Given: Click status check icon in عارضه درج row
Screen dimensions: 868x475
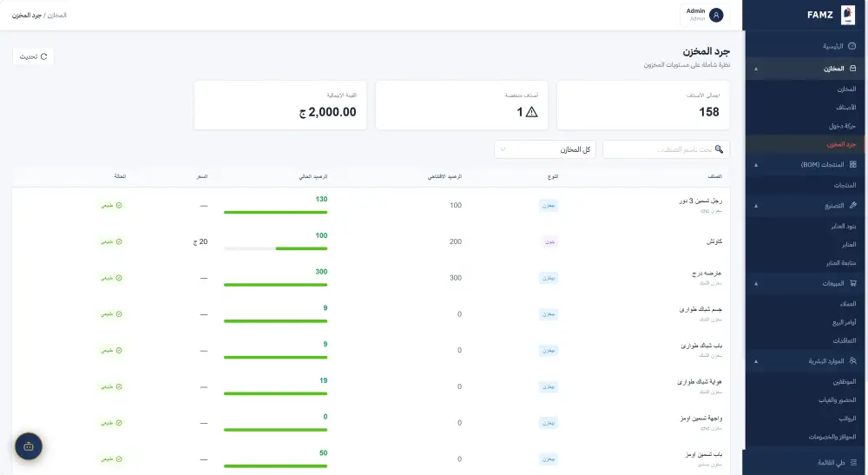Looking at the screenshot, I should [118, 278].
